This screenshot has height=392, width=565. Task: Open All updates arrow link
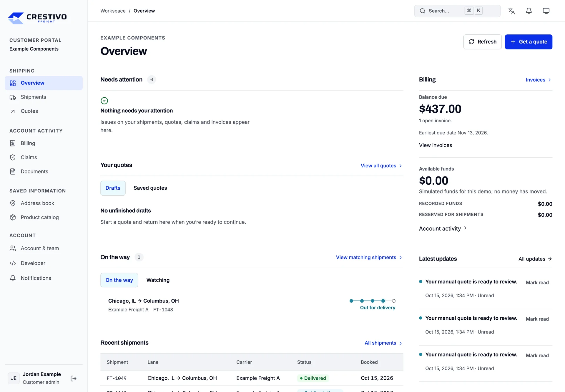click(x=535, y=259)
